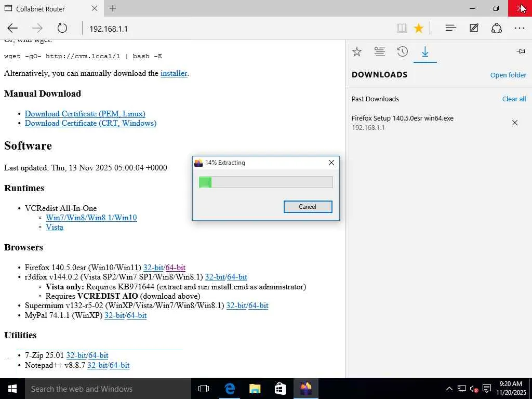
Task: Download r3dfox 32-bit
Action: coord(215,277)
